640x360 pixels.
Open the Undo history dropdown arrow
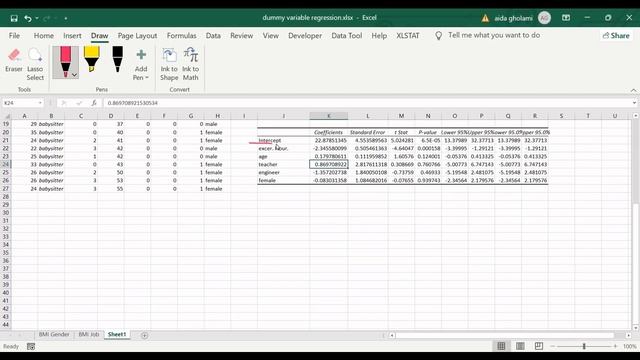[37, 18]
